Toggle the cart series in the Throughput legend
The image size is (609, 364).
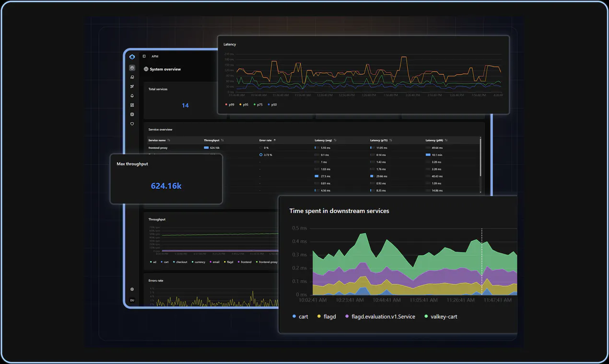[165, 262]
